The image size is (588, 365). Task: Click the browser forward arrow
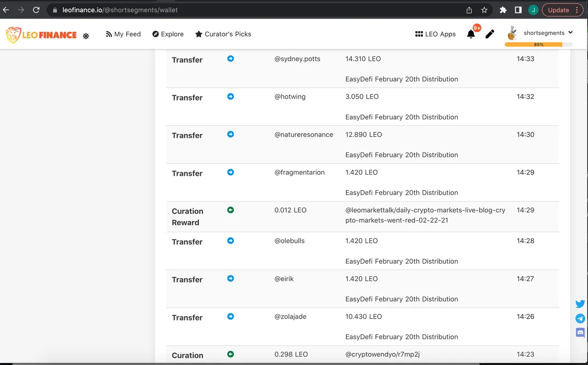[x=21, y=10]
